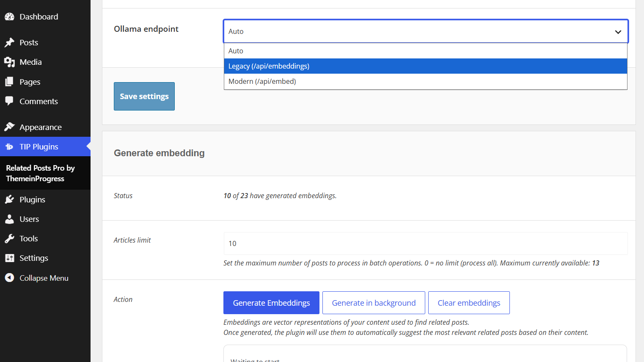The height and width of the screenshot is (362, 644).
Task: Click the Clear embeddings button
Action: tap(469, 303)
